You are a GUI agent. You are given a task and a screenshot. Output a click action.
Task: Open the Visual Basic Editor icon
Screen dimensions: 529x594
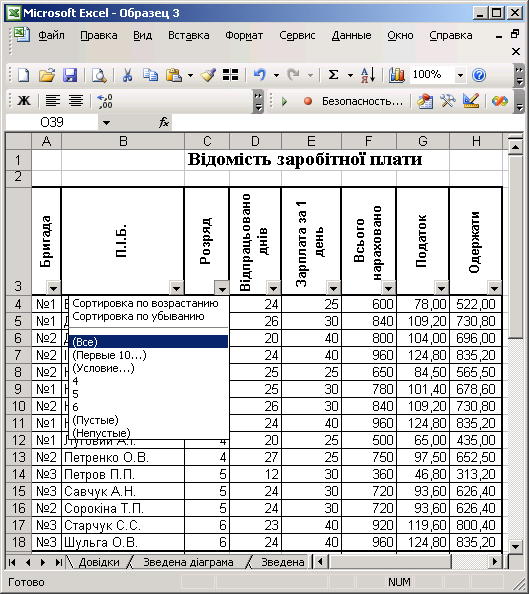[425, 101]
